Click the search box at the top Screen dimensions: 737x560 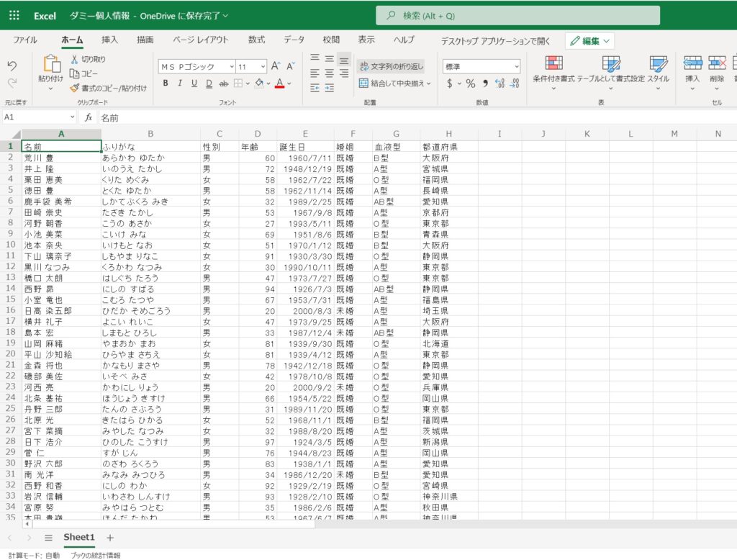click(x=515, y=15)
